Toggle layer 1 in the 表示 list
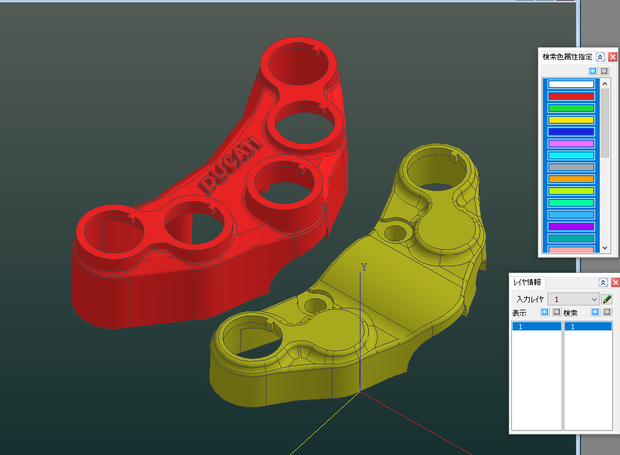Image resolution: width=620 pixels, height=455 pixels. [x=537, y=327]
